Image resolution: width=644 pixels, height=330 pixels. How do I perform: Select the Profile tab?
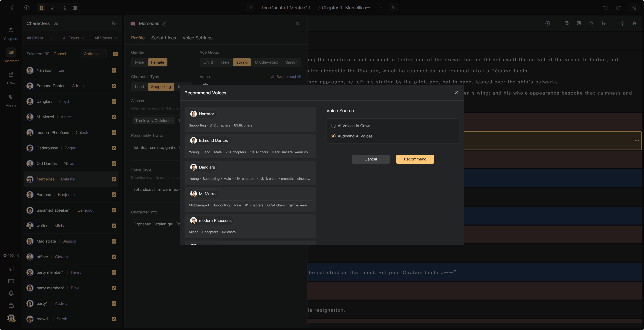pos(138,38)
